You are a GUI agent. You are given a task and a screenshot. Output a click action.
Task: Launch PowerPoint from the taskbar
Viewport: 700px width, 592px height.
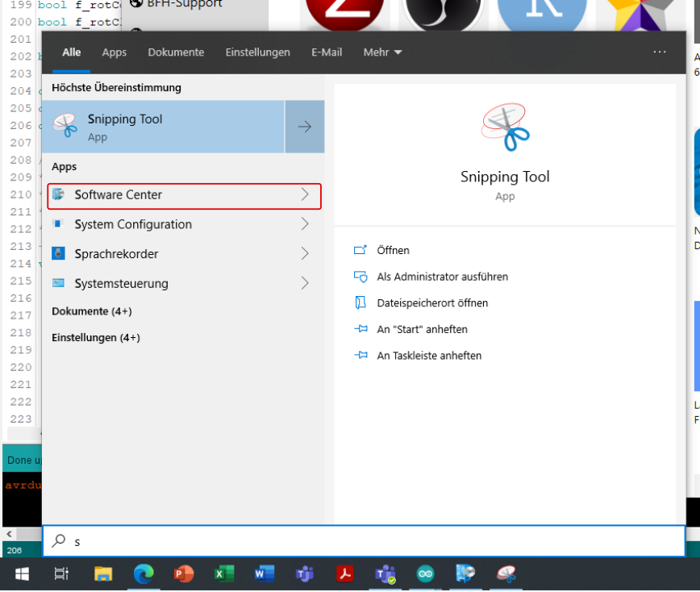pos(184,574)
